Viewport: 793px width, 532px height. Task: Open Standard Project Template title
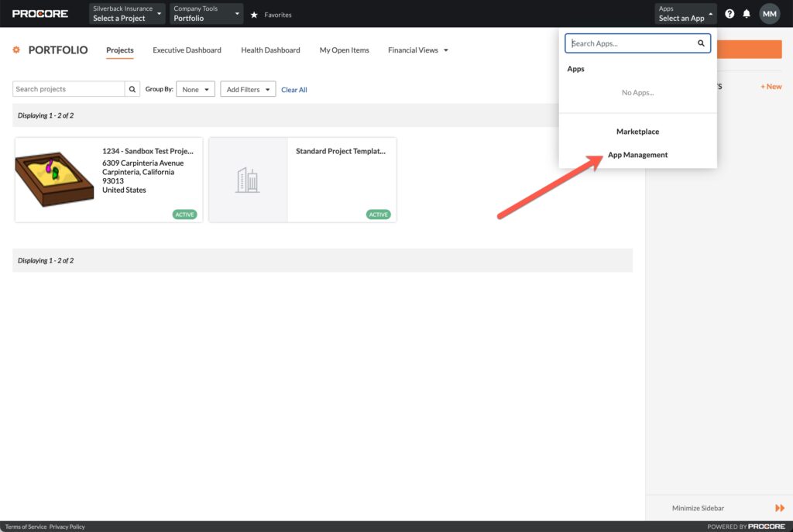click(x=341, y=151)
